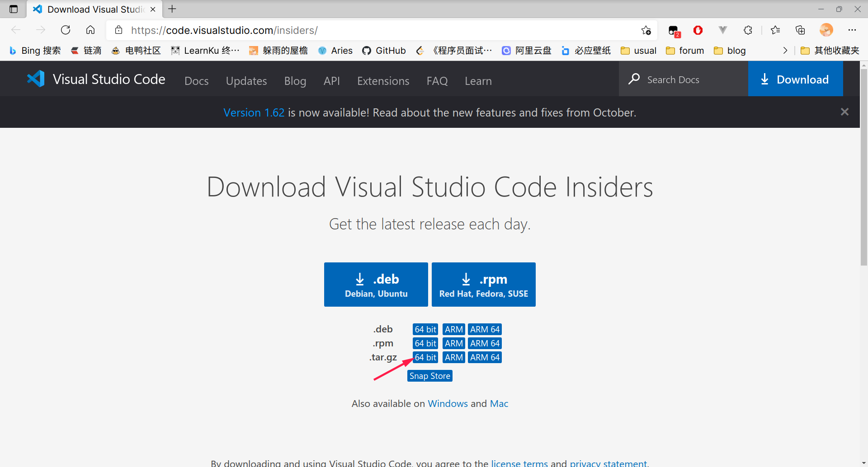The image size is (868, 467).
Task: Download the .rpm ARM build
Action: (x=454, y=343)
